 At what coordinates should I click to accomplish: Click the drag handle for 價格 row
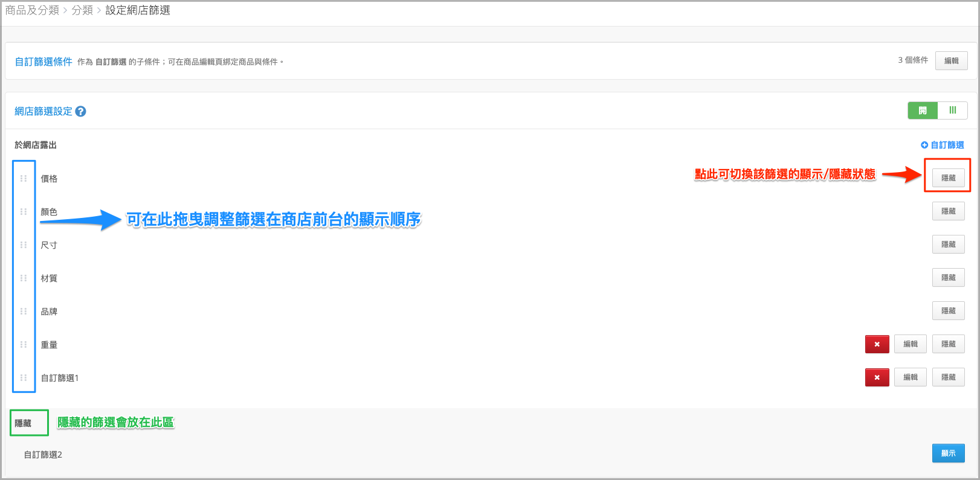tap(24, 179)
